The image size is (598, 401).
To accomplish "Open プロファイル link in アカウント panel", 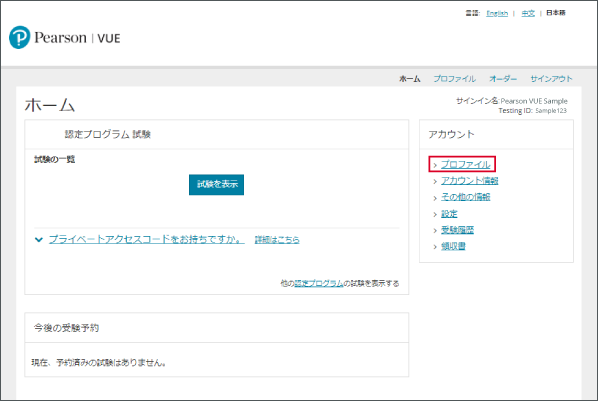I will point(466,164).
